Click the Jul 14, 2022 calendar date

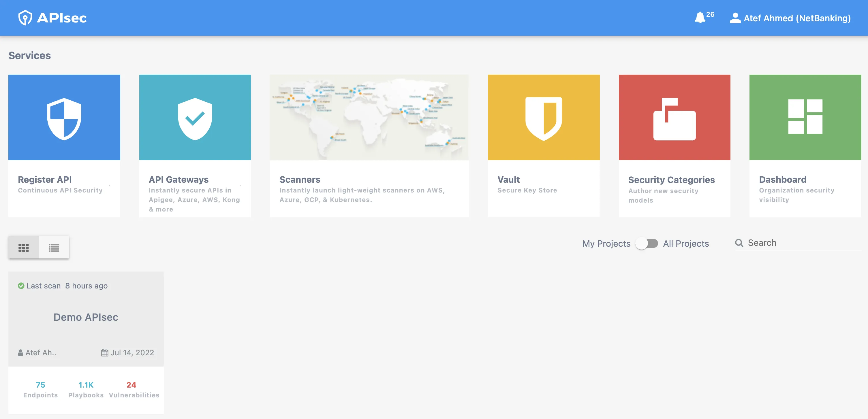coord(128,352)
